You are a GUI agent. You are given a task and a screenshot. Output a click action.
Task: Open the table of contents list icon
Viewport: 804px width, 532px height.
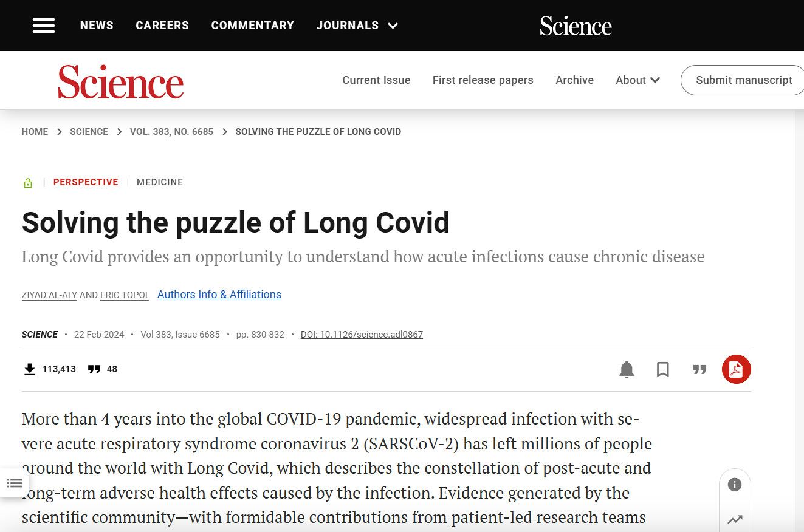click(x=15, y=483)
